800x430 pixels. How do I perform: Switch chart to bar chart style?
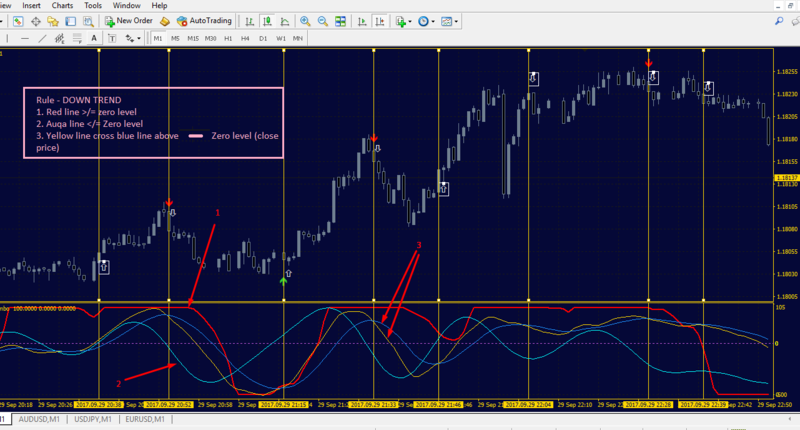click(x=249, y=21)
